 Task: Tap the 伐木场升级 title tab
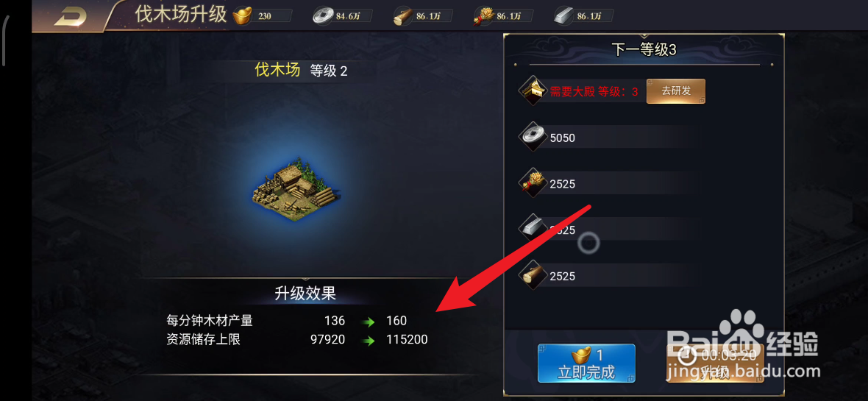(x=181, y=15)
